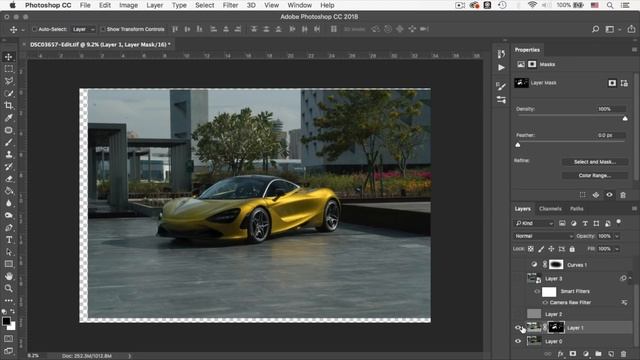This screenshot has height=360, width=640.
Task: Open the Select menu
Action: tap(204, 5)
